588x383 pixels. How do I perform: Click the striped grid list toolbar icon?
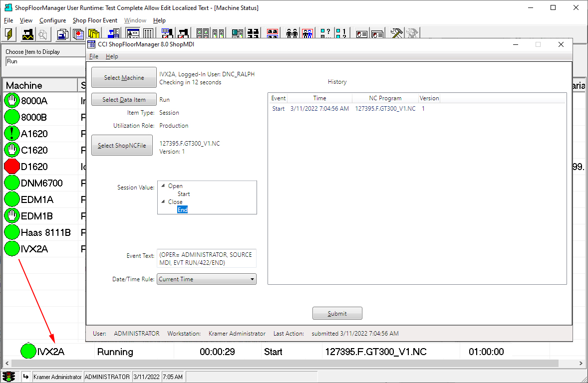coord(148,33)
